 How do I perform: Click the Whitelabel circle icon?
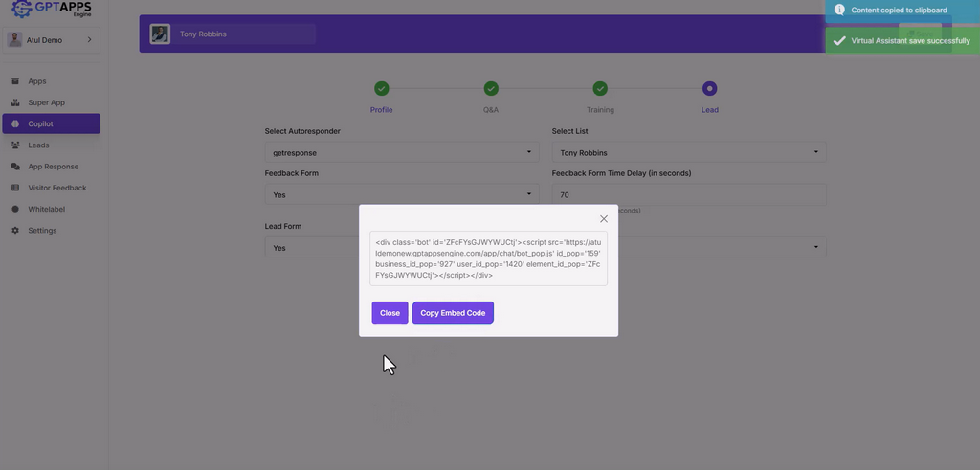(15, 209)
